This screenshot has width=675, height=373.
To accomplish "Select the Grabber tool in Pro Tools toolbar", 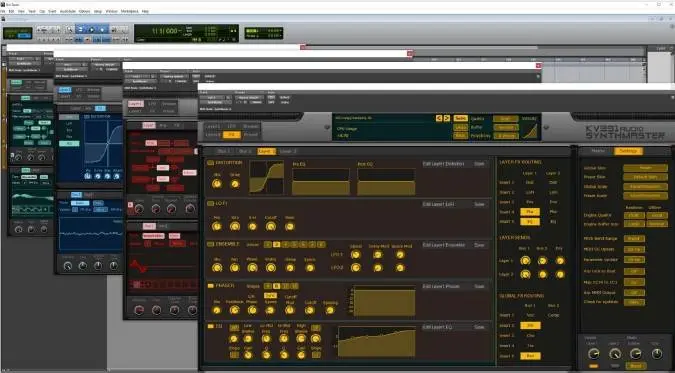I will pyautogui.click(x=102, y=30).
